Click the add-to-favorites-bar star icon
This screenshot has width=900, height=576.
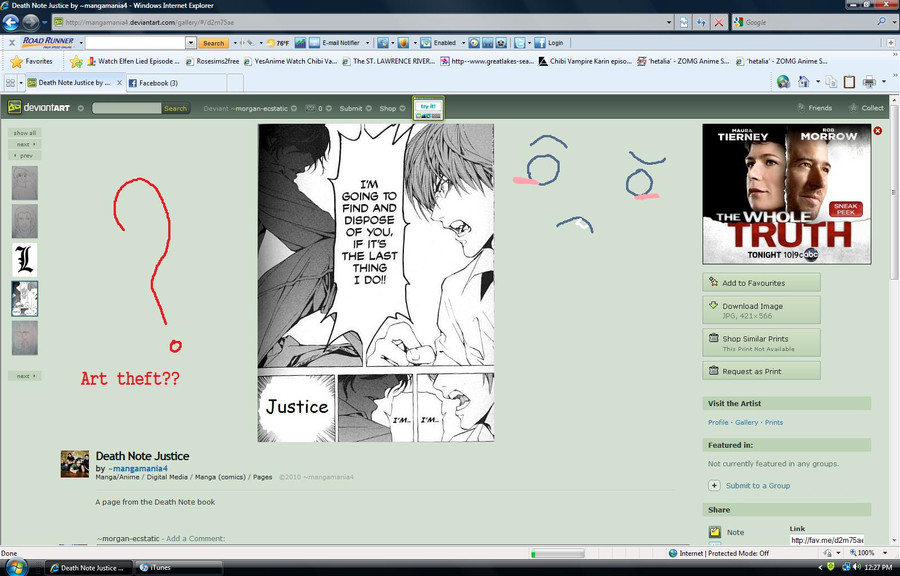(x=76, y=61)
